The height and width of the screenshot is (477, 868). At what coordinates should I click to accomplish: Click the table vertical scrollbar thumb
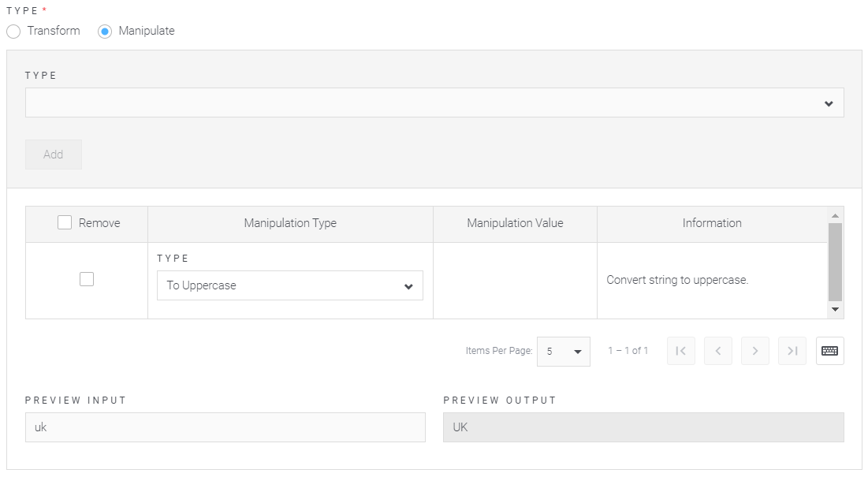tap(836, 262)
